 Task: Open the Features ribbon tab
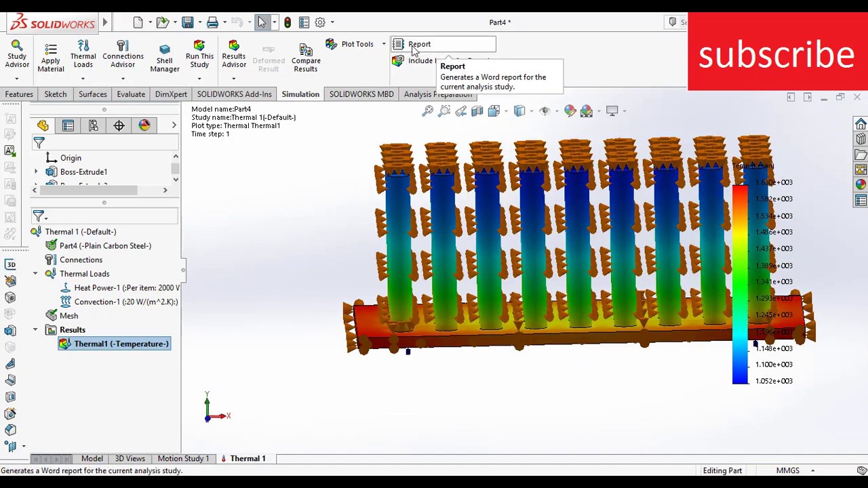coord(19,94)
